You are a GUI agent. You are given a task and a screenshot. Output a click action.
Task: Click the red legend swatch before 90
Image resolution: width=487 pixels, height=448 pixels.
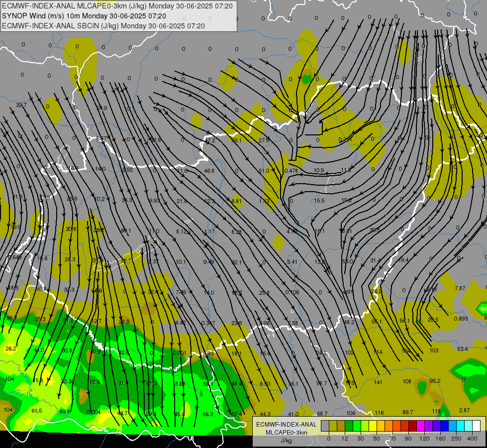(x=405, y=426)
